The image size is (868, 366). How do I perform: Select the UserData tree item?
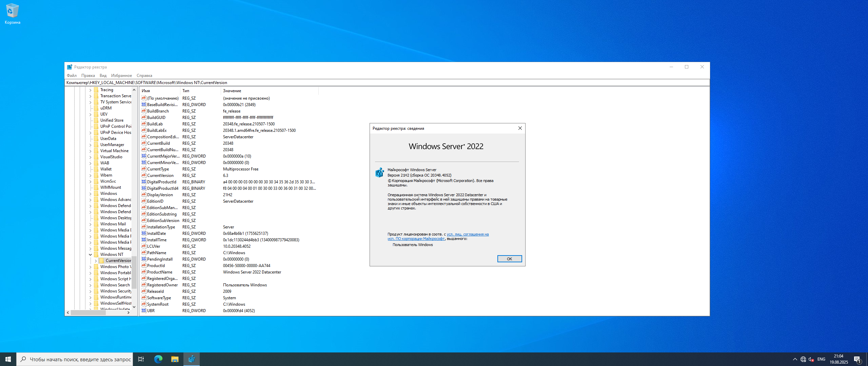click(108, 139)
